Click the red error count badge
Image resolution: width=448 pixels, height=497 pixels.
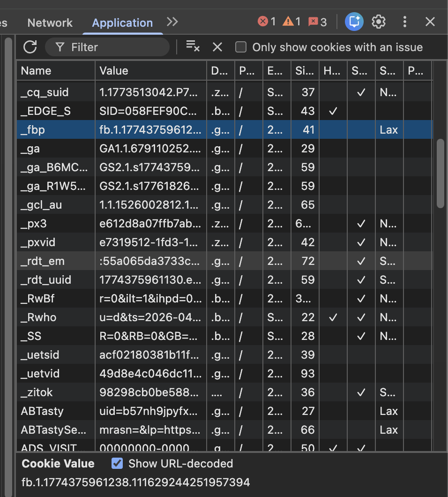[x=267, y=22]
